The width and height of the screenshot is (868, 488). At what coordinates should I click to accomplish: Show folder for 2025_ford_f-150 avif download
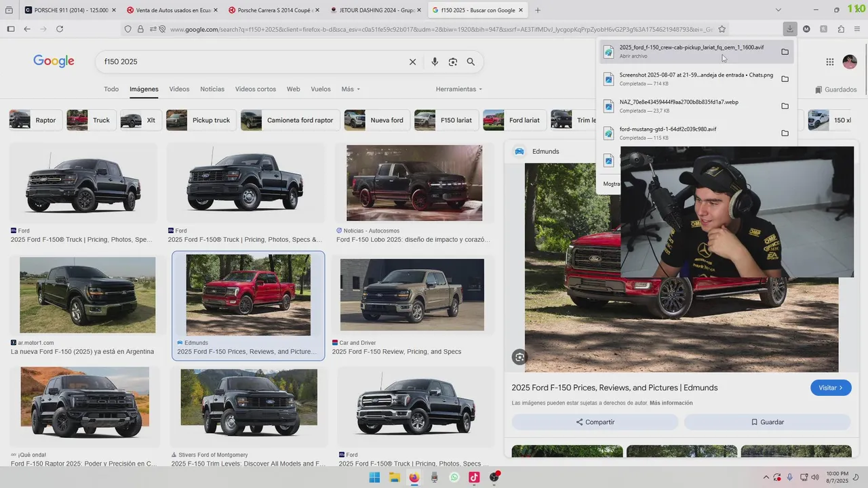pyautogui.click(x=785, y=52)
